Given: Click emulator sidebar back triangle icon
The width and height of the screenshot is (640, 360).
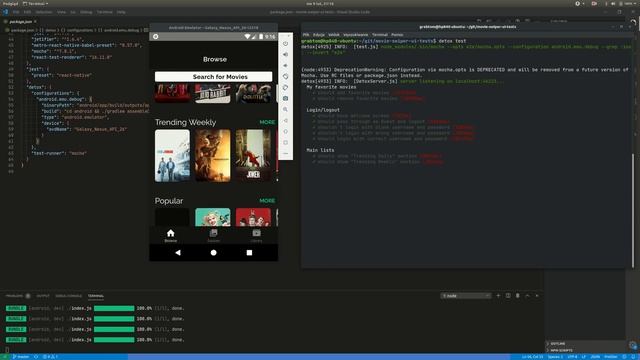Looking at the screenshot, I should [x=285, y=120].
